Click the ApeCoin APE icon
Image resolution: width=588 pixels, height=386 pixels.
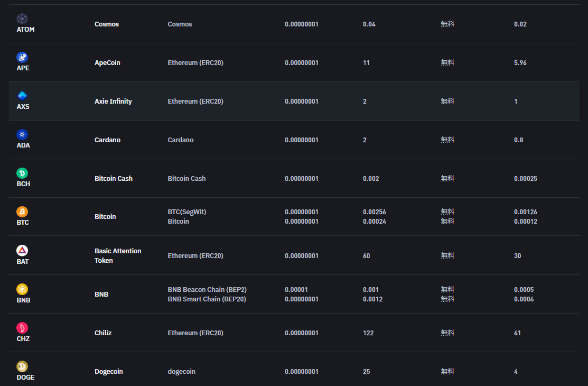point(22,57)
